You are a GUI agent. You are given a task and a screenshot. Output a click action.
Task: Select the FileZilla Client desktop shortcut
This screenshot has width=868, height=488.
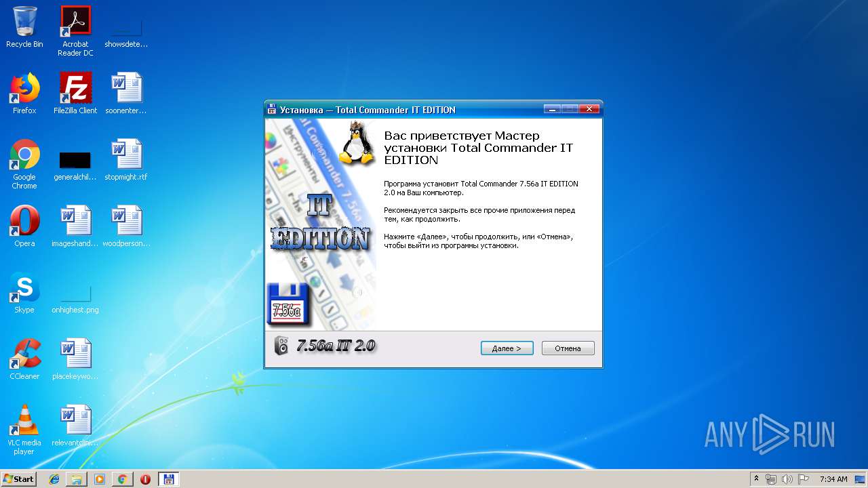(75, 94)
